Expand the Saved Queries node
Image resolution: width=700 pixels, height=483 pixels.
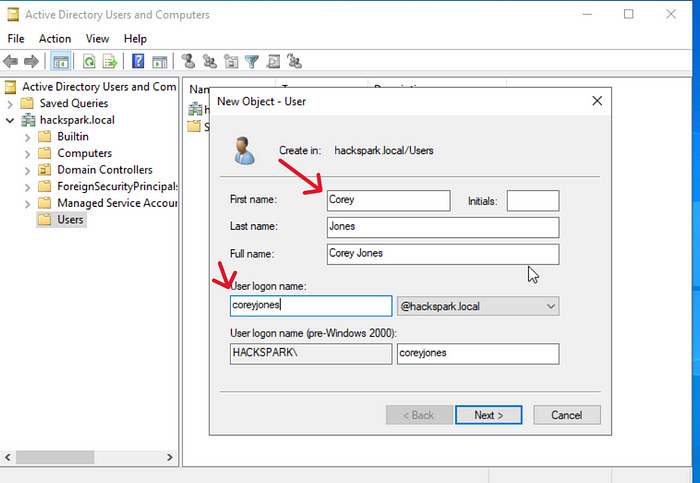[10, 104]
